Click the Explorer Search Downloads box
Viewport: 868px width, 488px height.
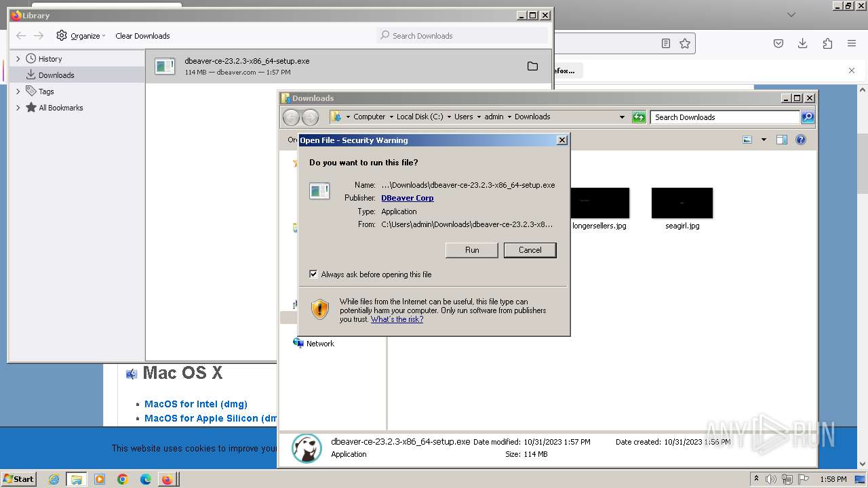coord(725,117)
